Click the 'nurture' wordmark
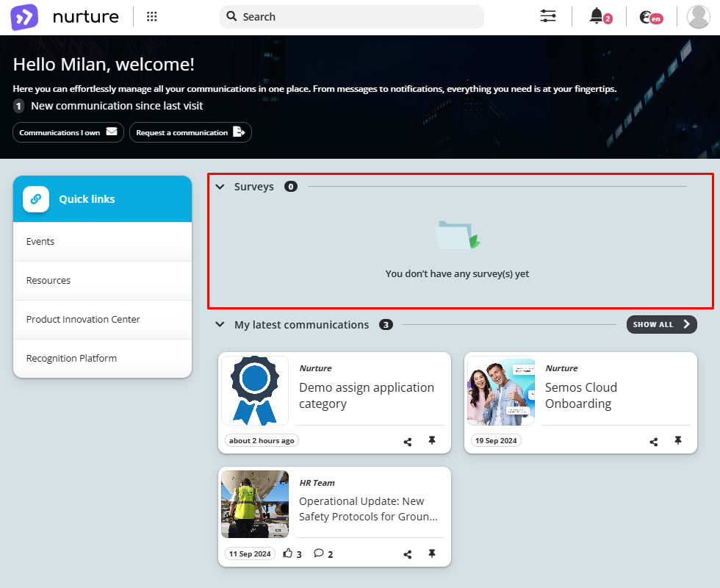 coord(86,17)
